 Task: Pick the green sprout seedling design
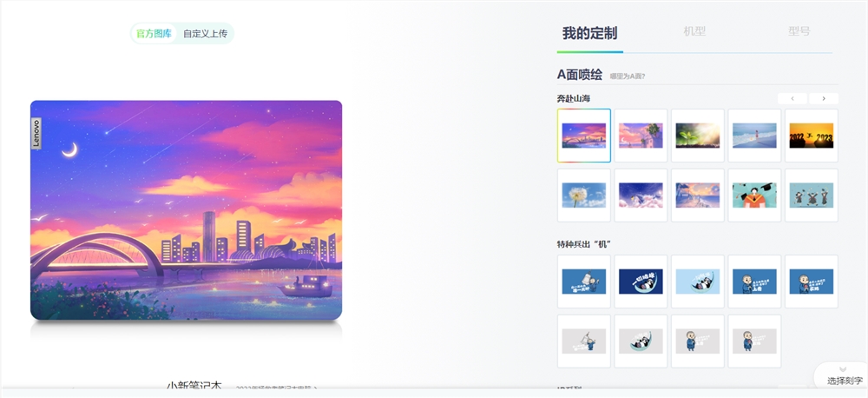698,136
